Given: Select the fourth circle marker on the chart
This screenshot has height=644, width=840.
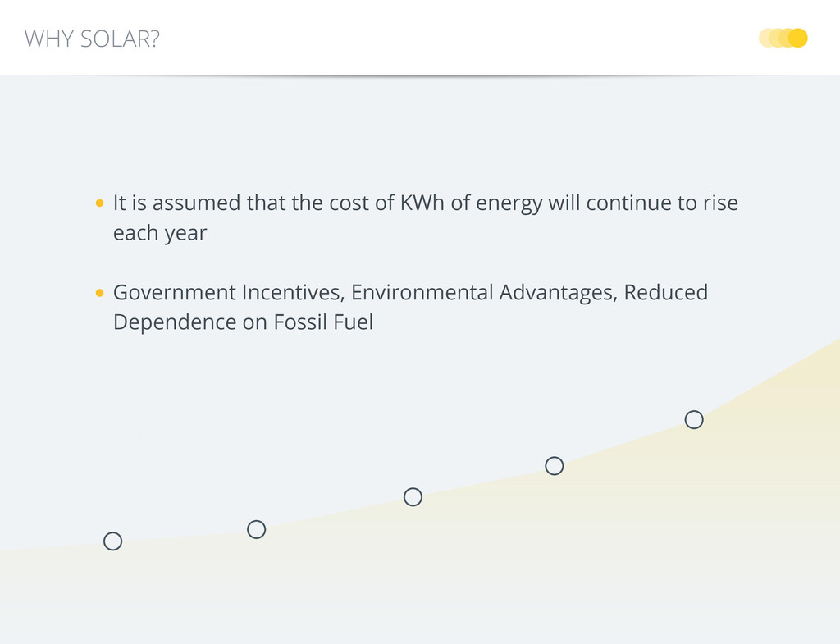Looking at the screenshot, I should click(x=555, y=466).
